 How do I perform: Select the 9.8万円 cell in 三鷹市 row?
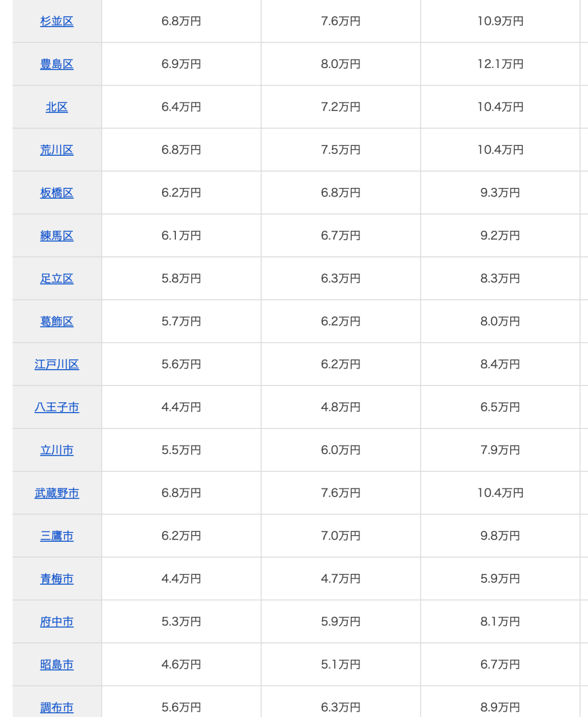click(x=500, y=536)
